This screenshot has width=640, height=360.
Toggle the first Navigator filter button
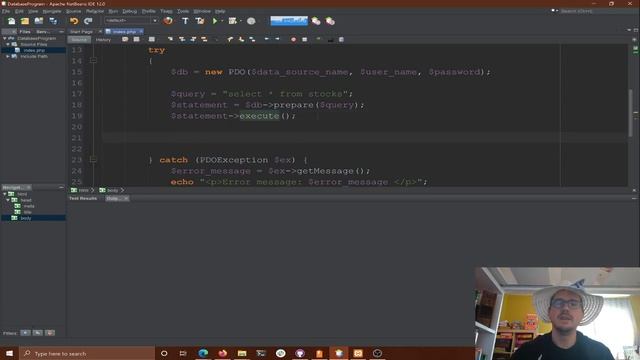coord(25,333)
